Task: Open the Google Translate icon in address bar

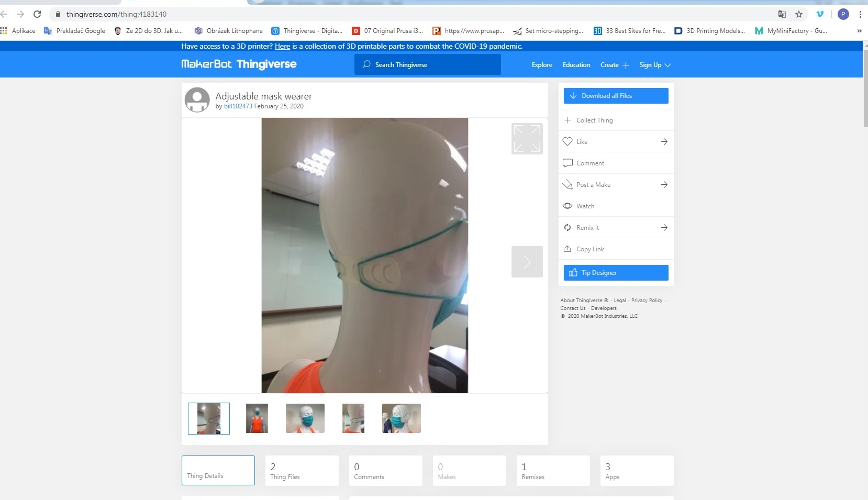Action: pos(782,14)
